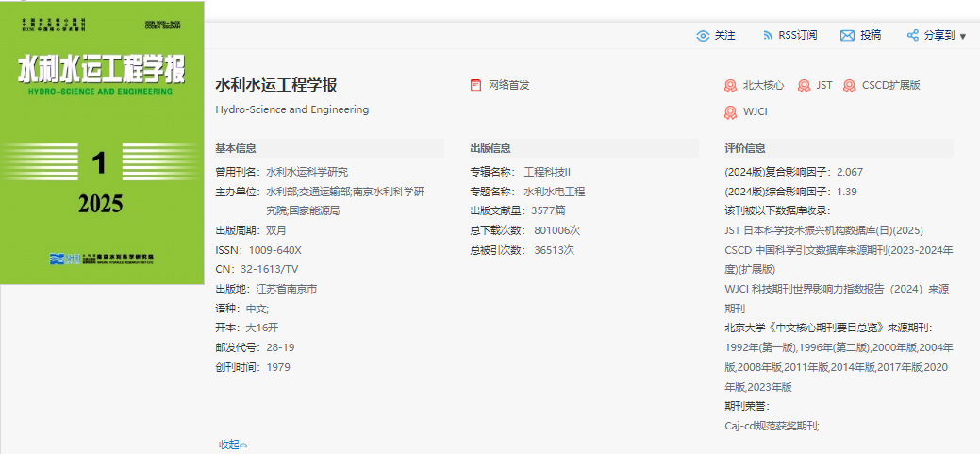Open the journal cover thumbnail
This screenshot has height=454, width=980.
point(102,143)
